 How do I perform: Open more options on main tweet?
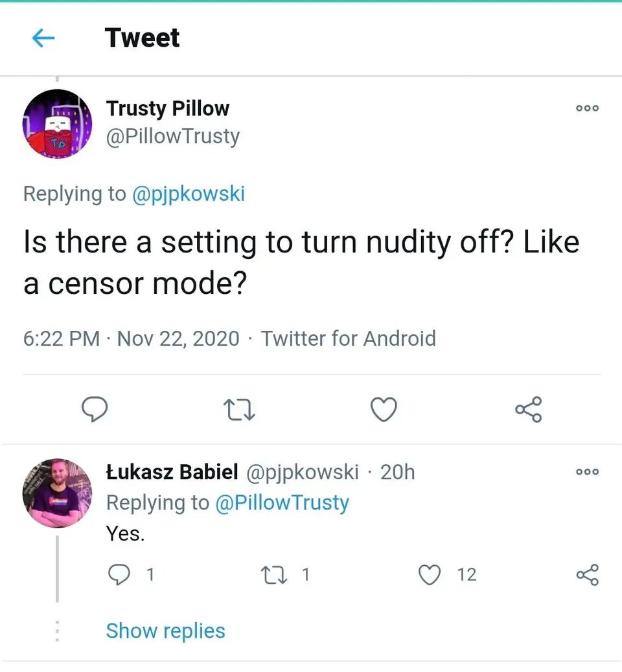587,109
